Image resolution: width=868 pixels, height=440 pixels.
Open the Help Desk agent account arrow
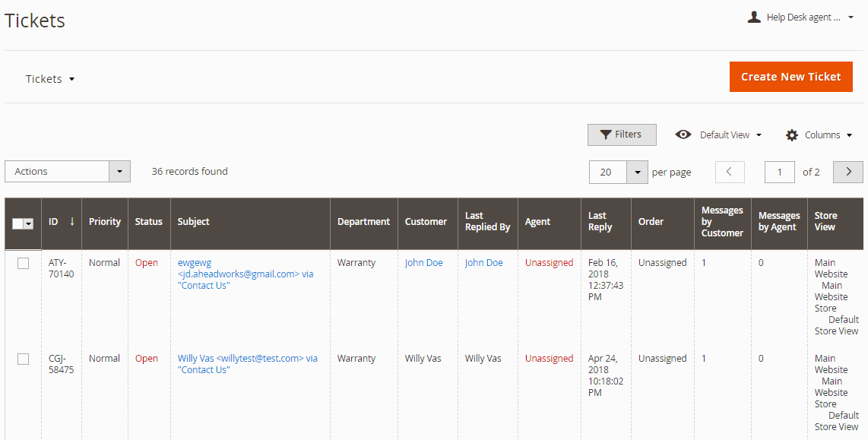coord(851,17)
